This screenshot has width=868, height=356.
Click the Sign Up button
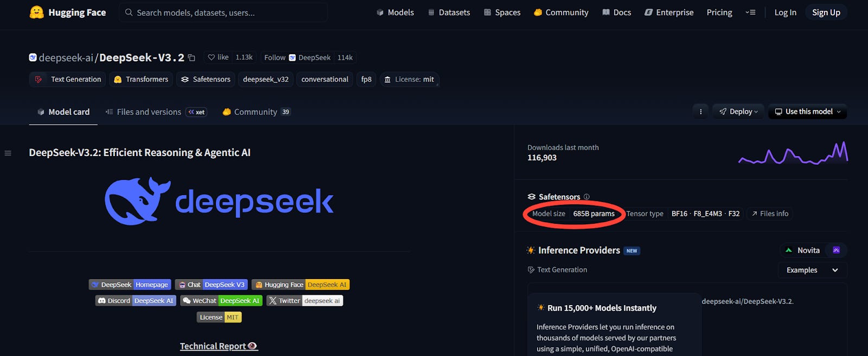pos(826,12)
